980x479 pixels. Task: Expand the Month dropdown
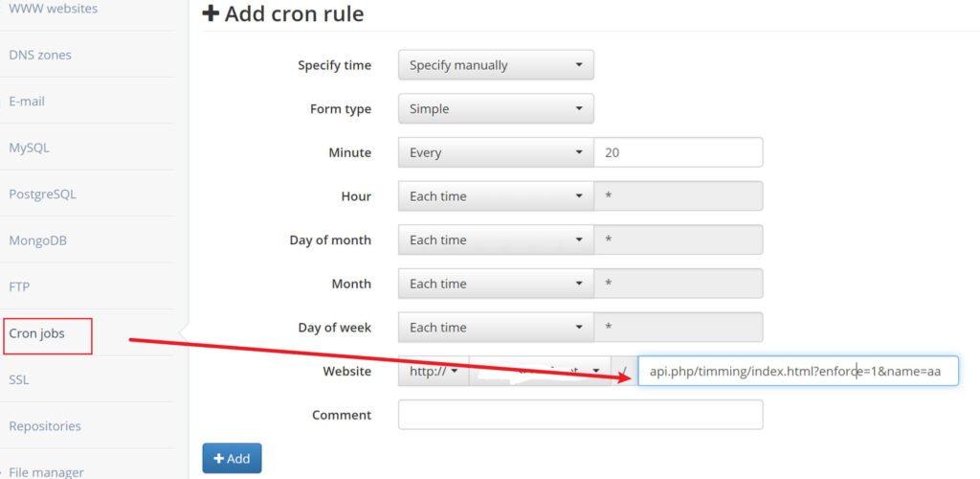[x=496, y=284]
